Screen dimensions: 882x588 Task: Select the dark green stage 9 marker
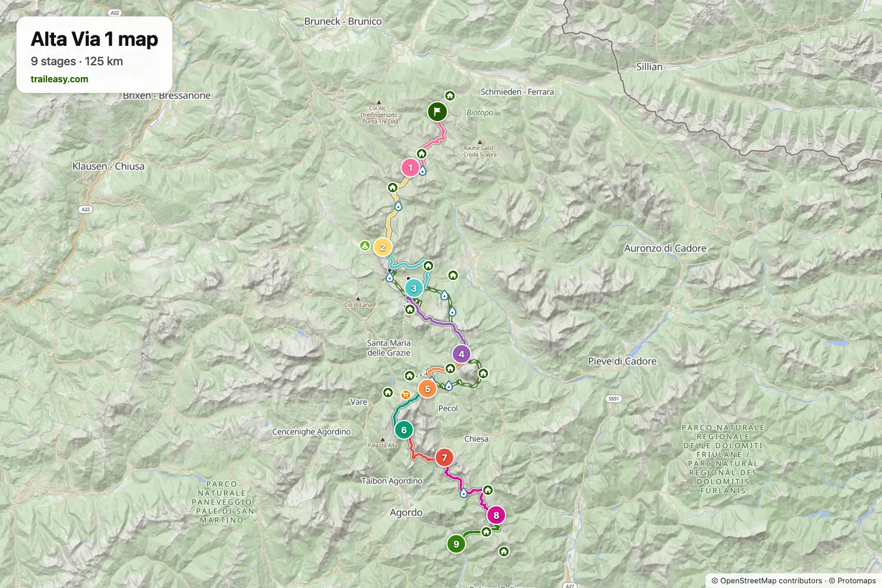click(456, 544)
